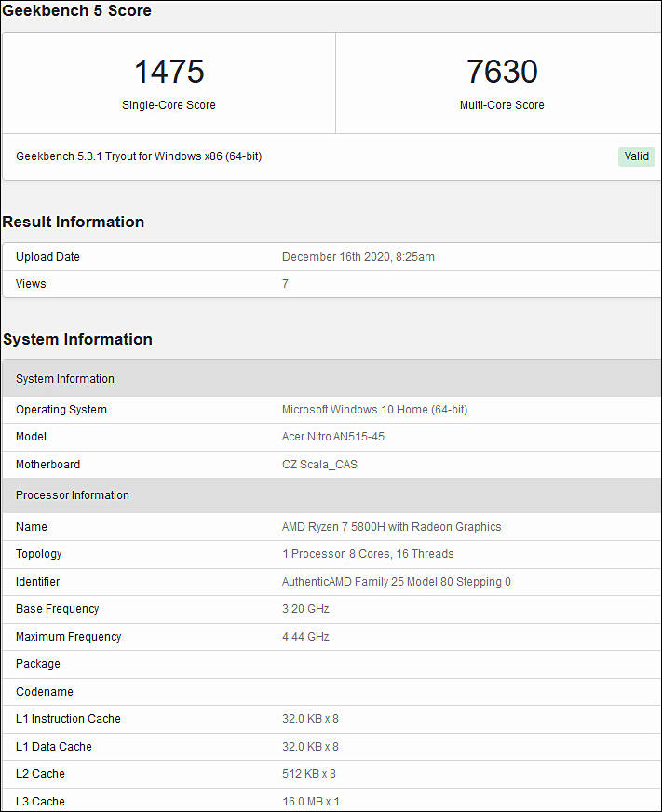Click the 'L2 Cache' label
The image size is (662, 812).
click(40, 774)
